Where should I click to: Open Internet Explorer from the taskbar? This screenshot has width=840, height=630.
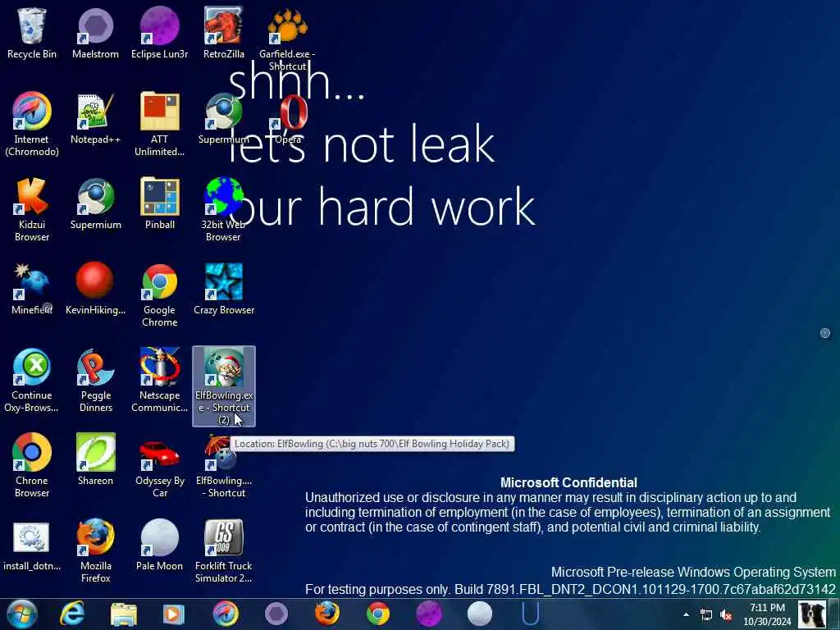72,614
